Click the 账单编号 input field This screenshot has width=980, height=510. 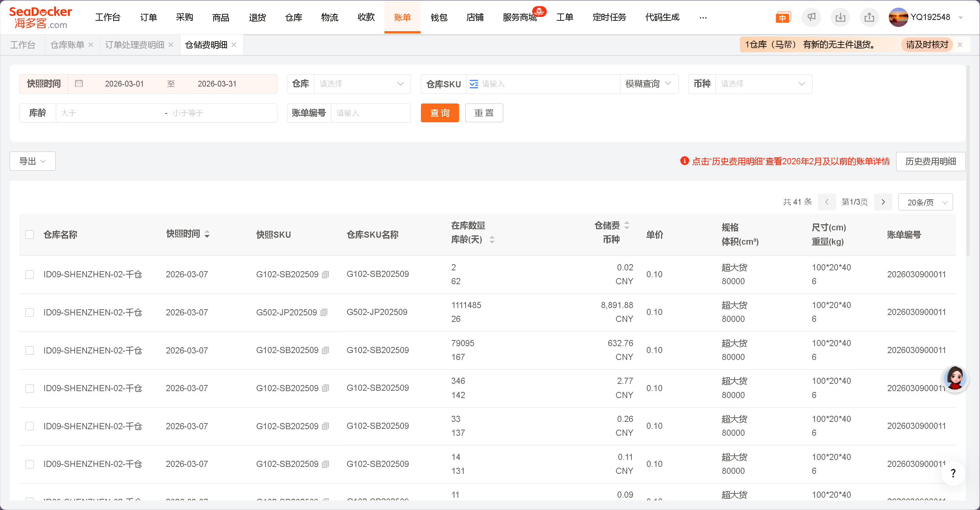(x=370, y=113)
